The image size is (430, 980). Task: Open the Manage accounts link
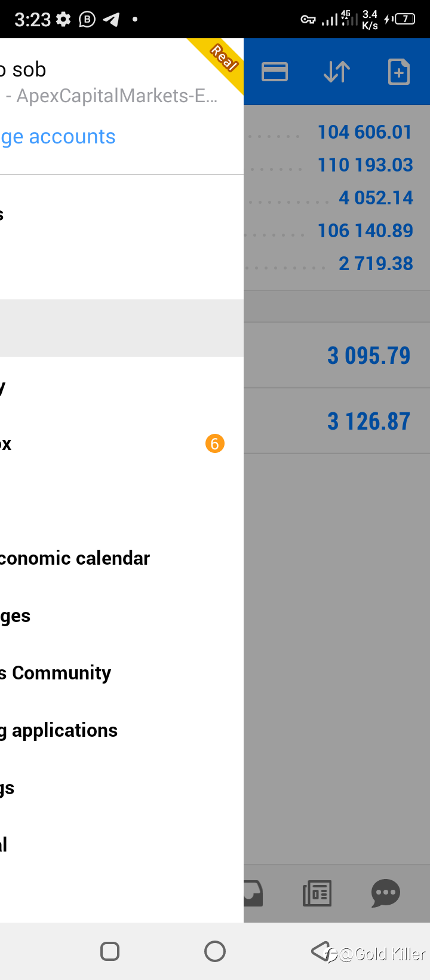58,137
